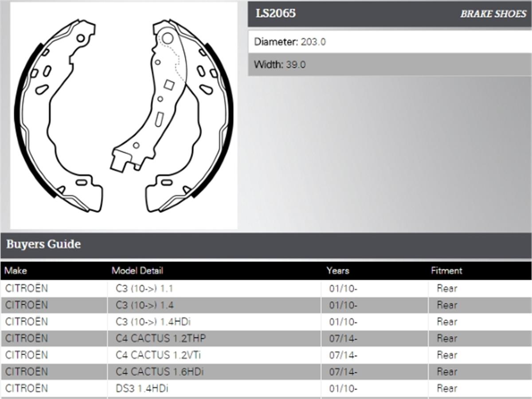Click the Fitment column header

click(446, 270)
